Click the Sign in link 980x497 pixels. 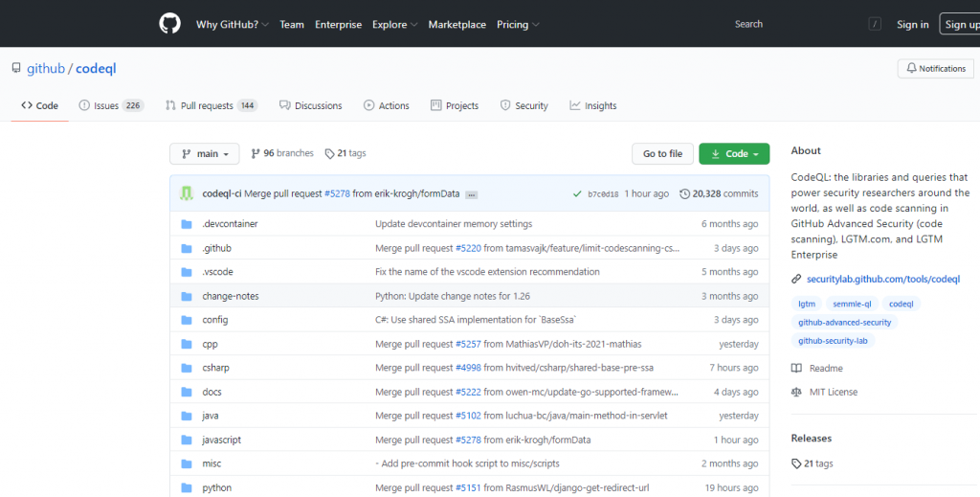click(x=912, y=24)
